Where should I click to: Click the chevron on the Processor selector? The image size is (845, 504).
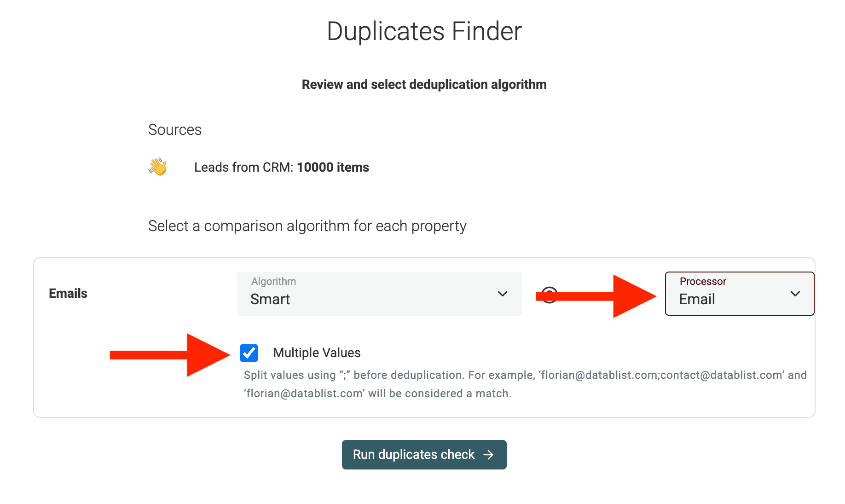click(x=795, y=294)
